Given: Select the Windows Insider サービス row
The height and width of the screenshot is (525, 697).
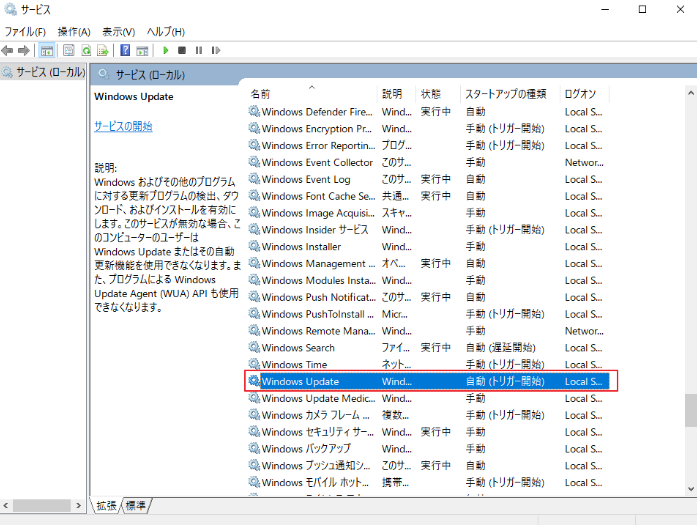Looking at the screenshot, I should [429, 229].
